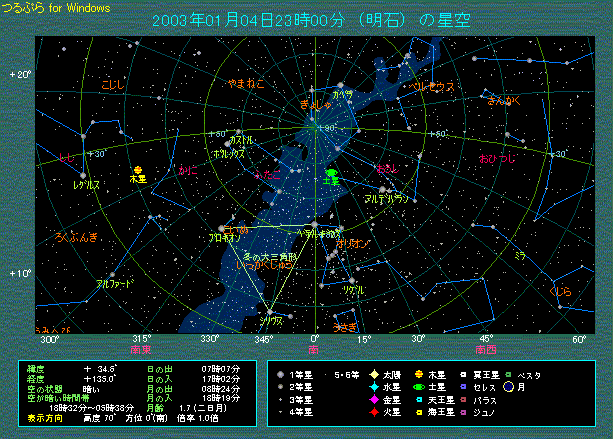The height and width of the screenshot is (439, 613).
Task: Select the Rigel (リゲル) star
Action: click(351, 279)
